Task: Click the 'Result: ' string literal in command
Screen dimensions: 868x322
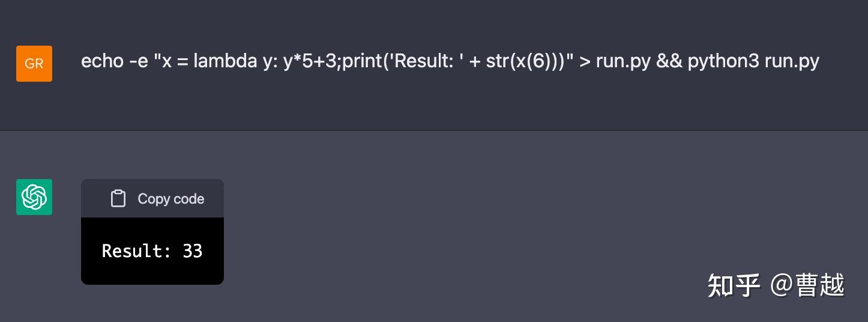Action: (424, 61)
